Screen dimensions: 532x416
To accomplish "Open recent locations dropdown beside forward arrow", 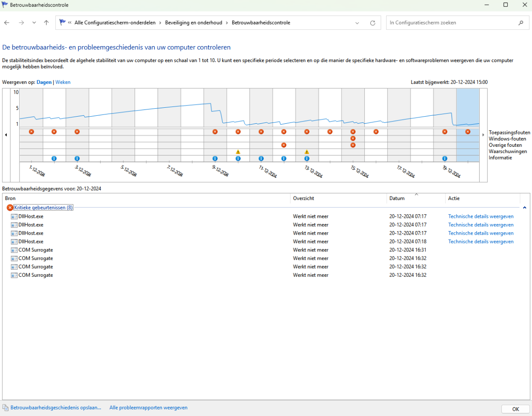I will (34, 23).
